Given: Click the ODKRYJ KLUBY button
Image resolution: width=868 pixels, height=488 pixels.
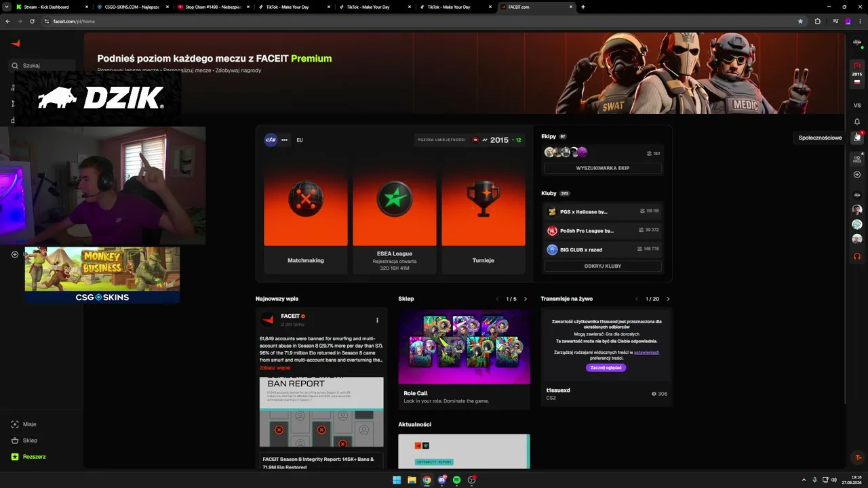Looking at the screenshot, I should (603, 266).
